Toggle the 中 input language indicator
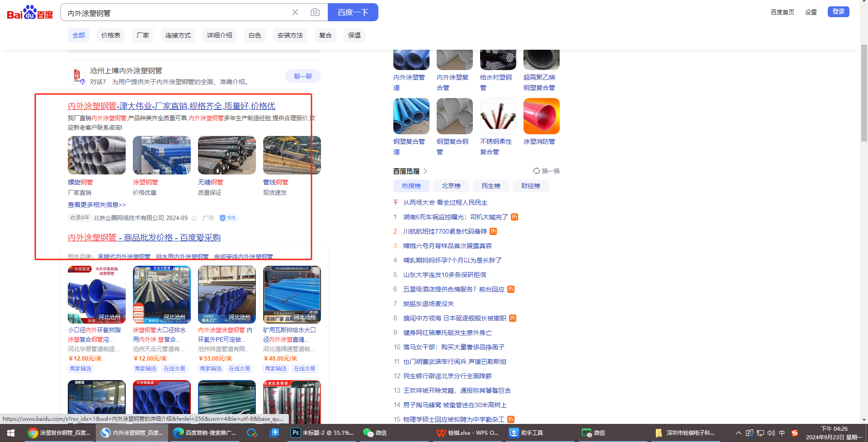 point(782,433)
